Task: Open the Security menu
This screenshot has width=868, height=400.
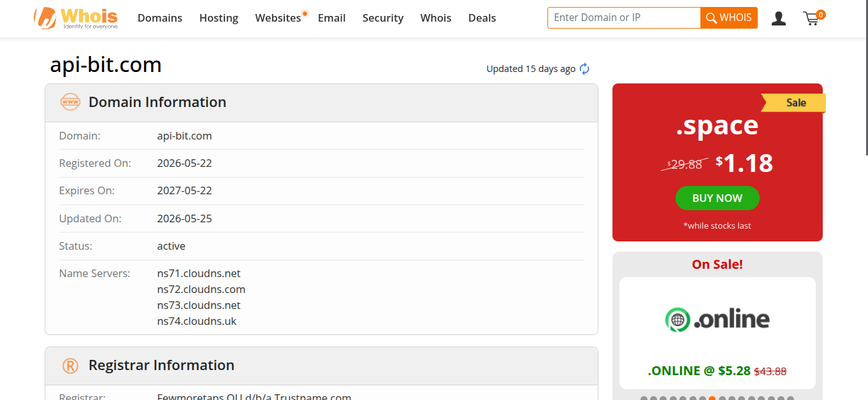Action: [383, 18]
